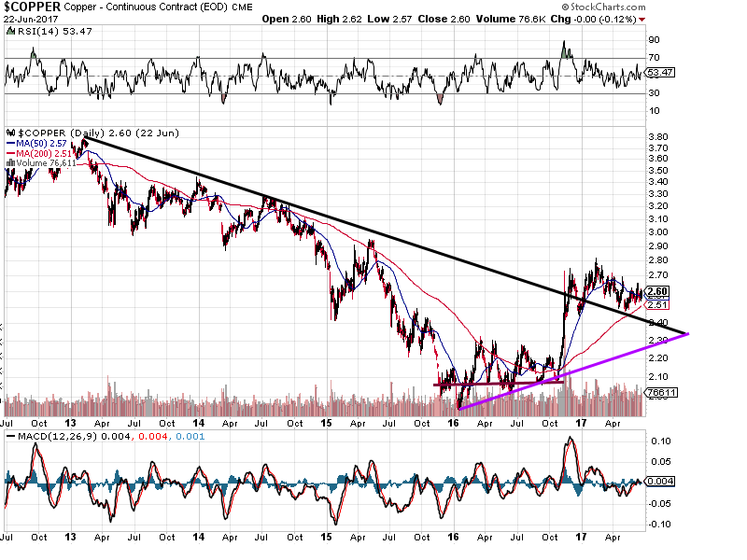This screenshot has width=747, height=560.
Task: Click the RSI(14) indicator legend icon
Action: (x=9, y=32)
